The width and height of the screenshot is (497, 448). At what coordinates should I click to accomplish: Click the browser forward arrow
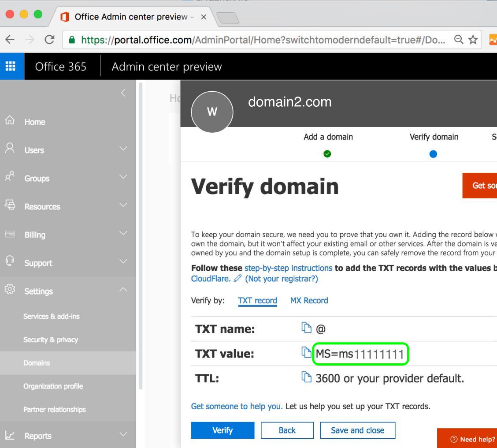click(30, 40)
